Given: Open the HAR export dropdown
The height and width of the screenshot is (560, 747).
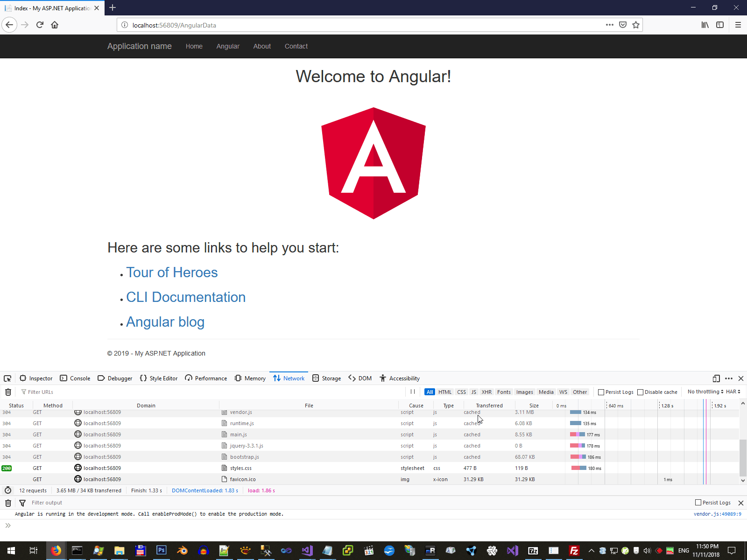Looking at the screenshot, I should pyautogui.click(x=733, y=392).
